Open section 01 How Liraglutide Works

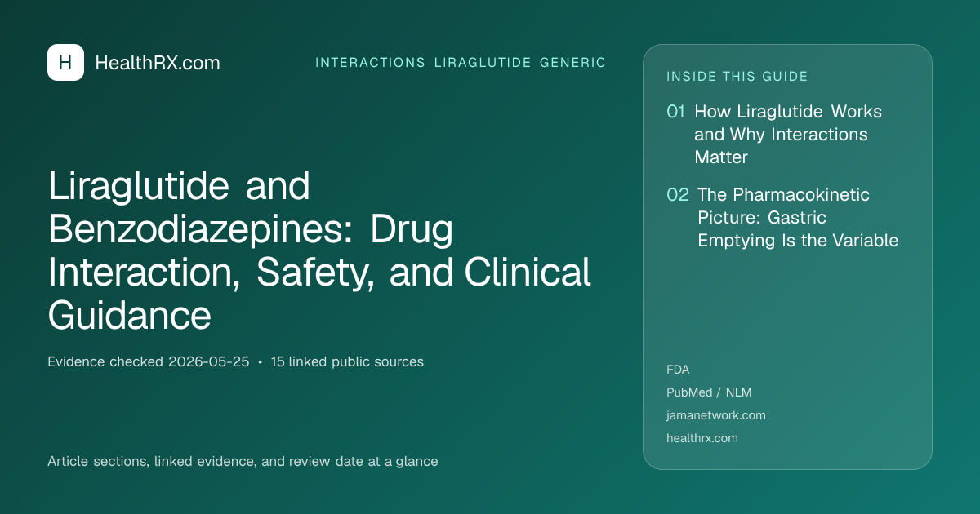774,134
